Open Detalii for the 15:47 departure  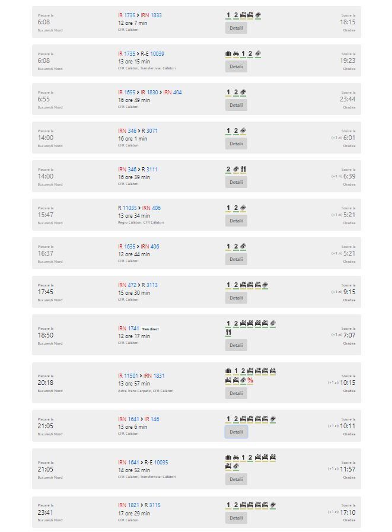236,221
